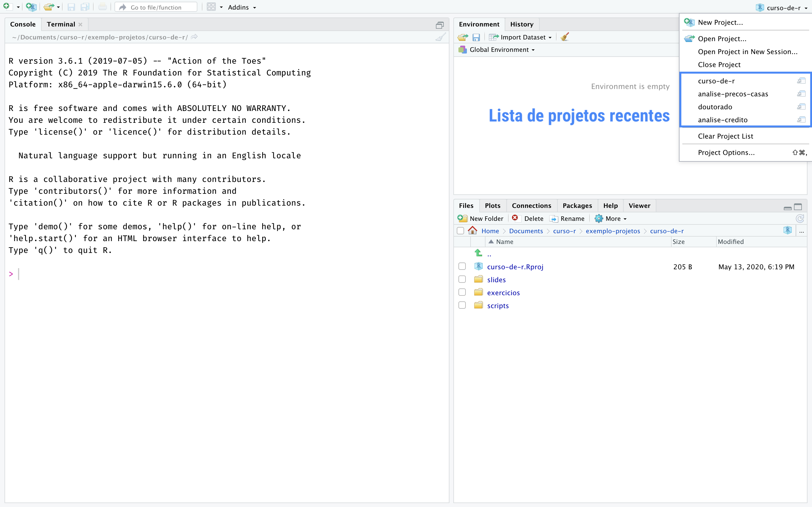Select analise-precos-casas from recent projects
This screenshot has width=812, height=507.
click(x=733, y=94)
